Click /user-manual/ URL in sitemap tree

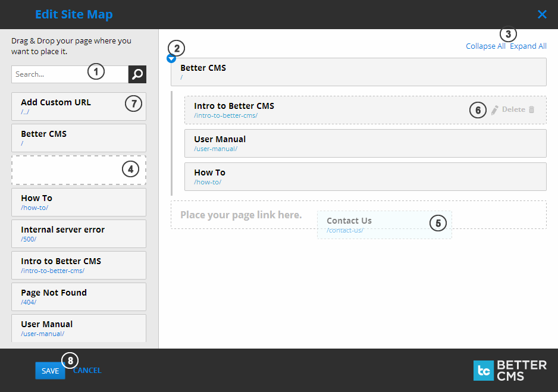pos(216,149)
